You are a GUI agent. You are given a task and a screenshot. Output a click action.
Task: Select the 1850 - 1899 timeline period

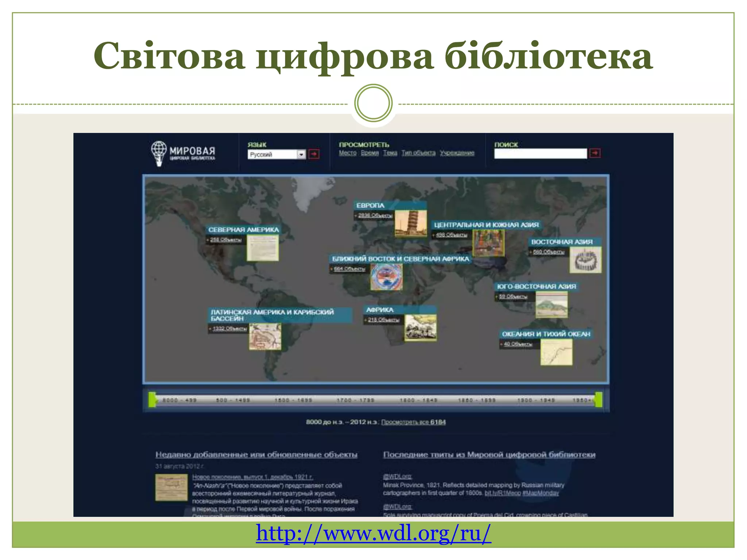[x=477, y=400]
